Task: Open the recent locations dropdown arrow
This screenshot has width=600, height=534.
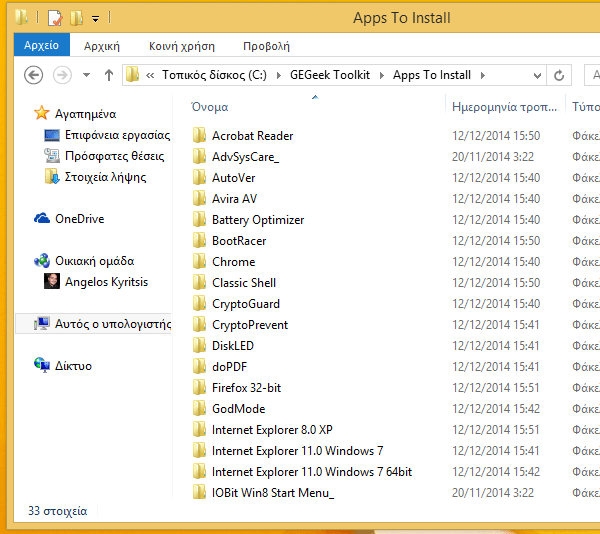Action: [x=86, y=75]
